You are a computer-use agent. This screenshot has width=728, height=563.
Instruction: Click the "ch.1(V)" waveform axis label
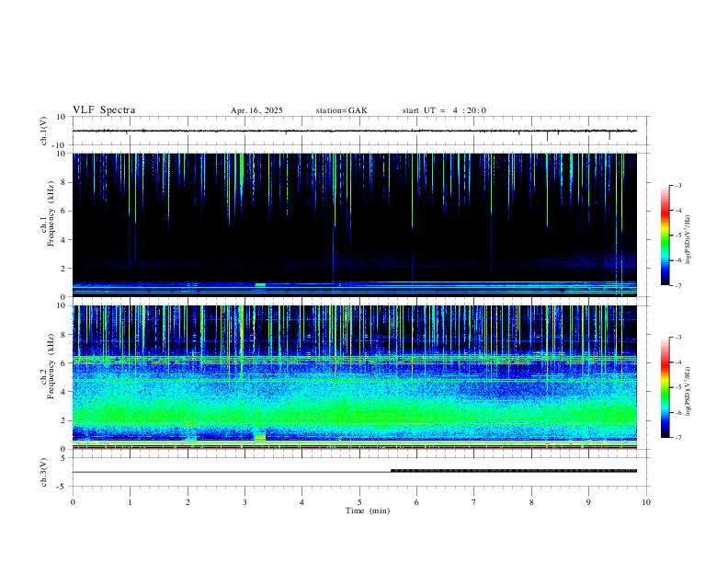point(44,131)
